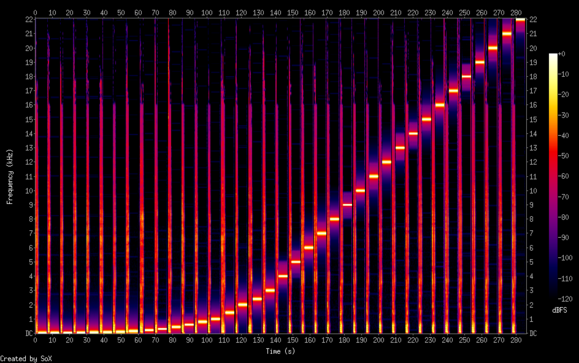579x363 pixels.
Task: Click the left frequency axis label 12
Action: tap(30, 162)
